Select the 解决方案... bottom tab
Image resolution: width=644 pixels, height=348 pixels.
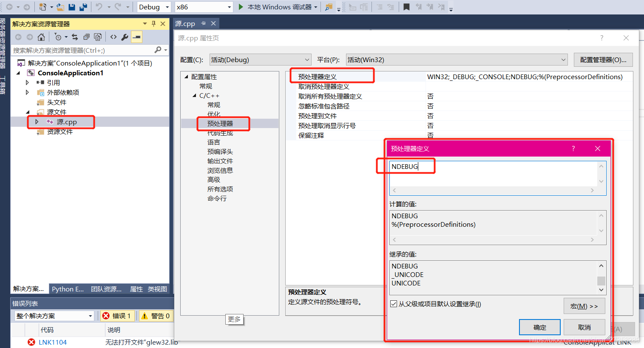28,289
